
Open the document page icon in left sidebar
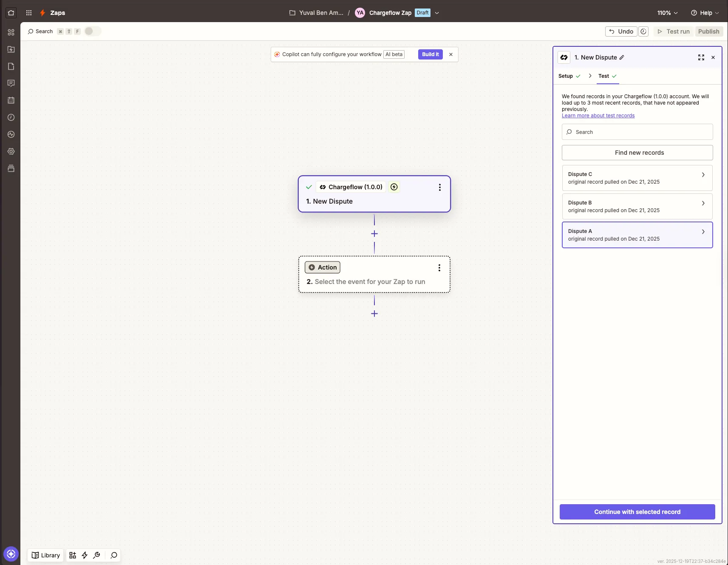coord(11,66)
